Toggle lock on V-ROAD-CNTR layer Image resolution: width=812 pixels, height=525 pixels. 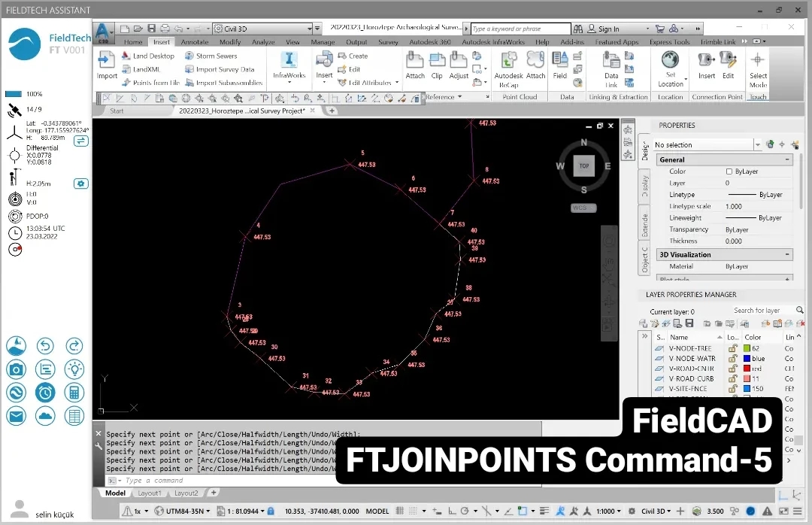(732, 369)
